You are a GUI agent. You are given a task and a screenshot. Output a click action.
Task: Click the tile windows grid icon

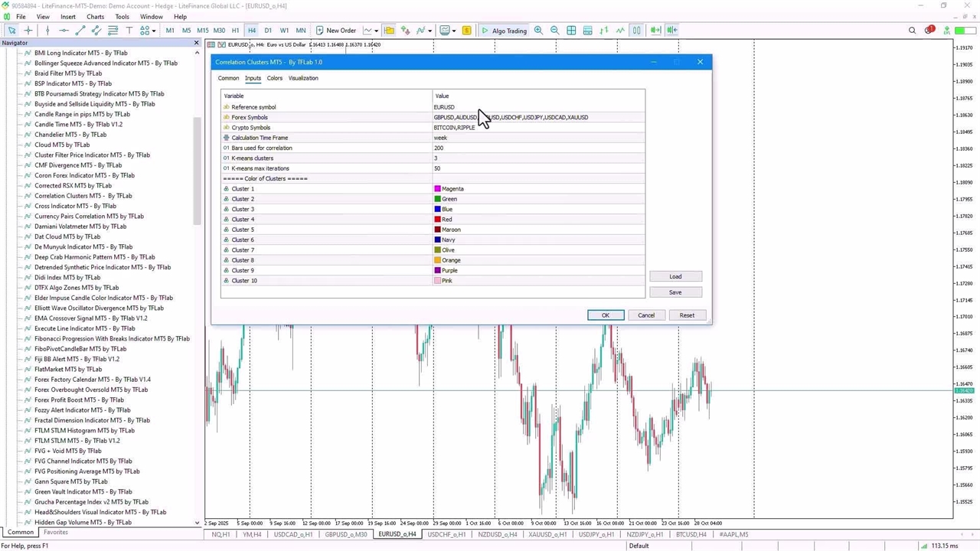coord(571,31)
